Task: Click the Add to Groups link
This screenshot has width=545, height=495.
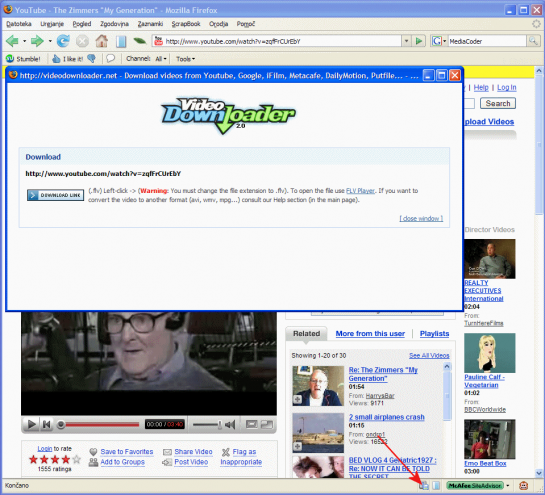Action: [123, 462]
